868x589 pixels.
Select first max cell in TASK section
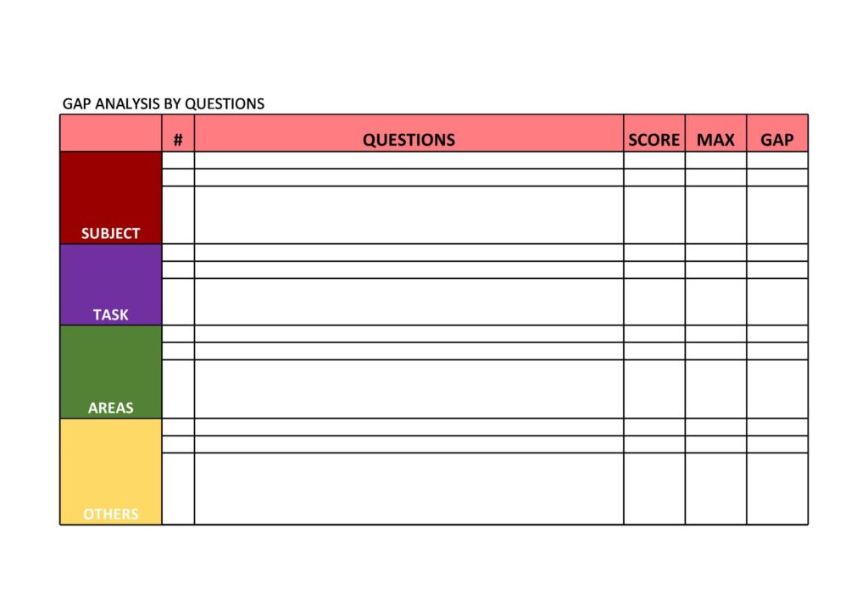click(715, 253)
